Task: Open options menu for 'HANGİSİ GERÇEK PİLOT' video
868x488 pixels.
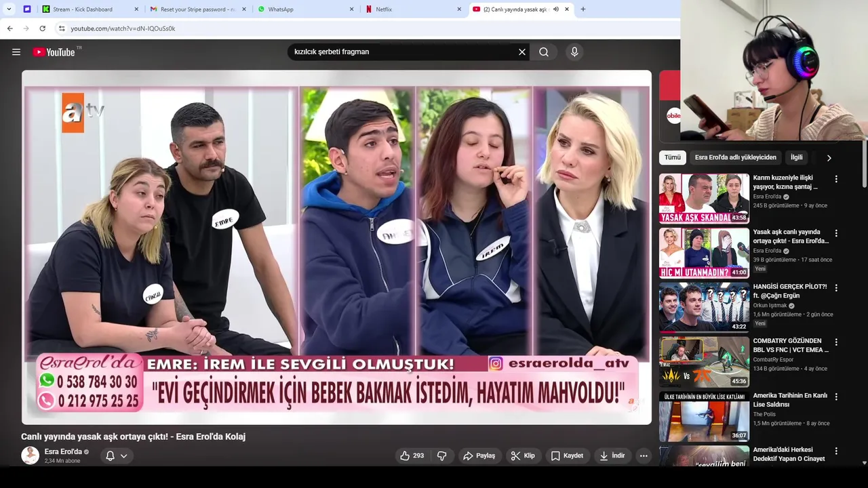Action: 835,287
